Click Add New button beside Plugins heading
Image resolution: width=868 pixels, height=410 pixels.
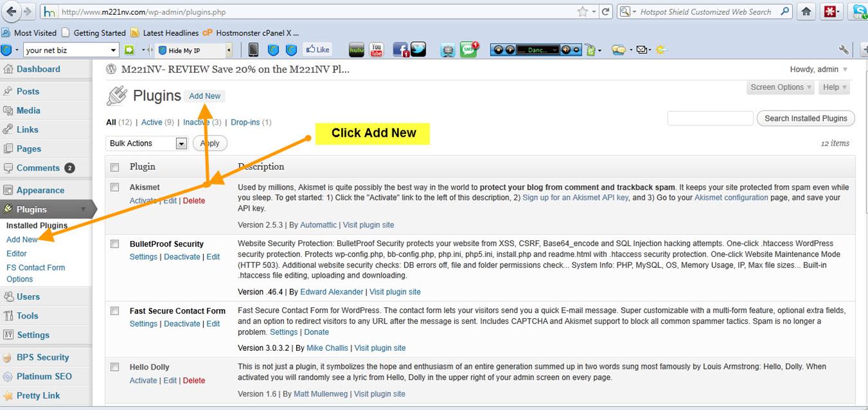pos(204,96)
